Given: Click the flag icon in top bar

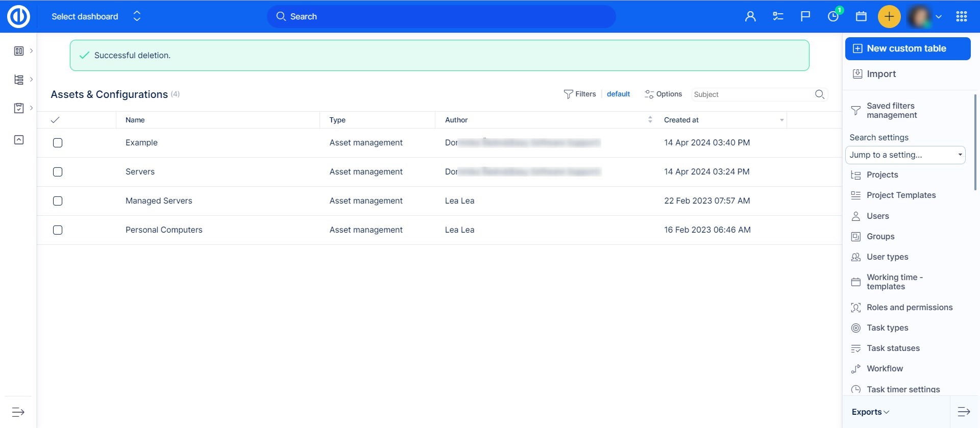Looking at the screenshot, I should (x=805, y=16).
